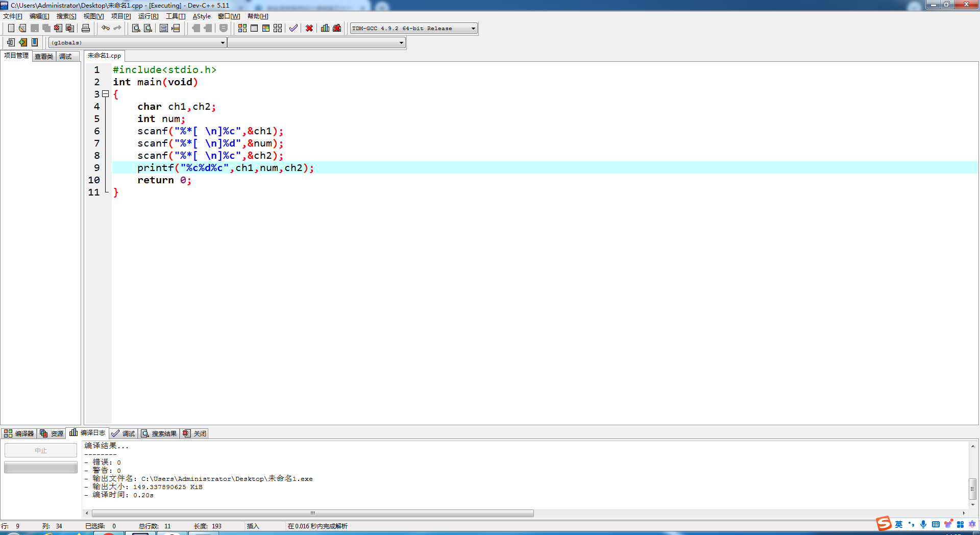Close all files using toolbar icon
Image resolution: width=980 pixels, height=535 pixels.
click(x=70, y=28)
